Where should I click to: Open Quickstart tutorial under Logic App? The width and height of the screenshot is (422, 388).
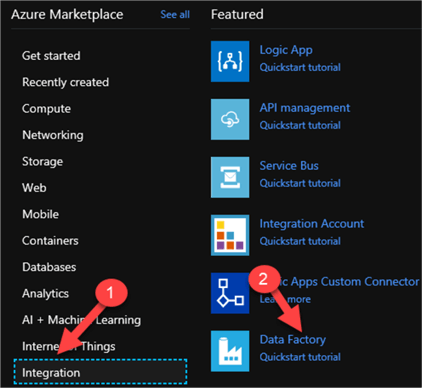300,67
